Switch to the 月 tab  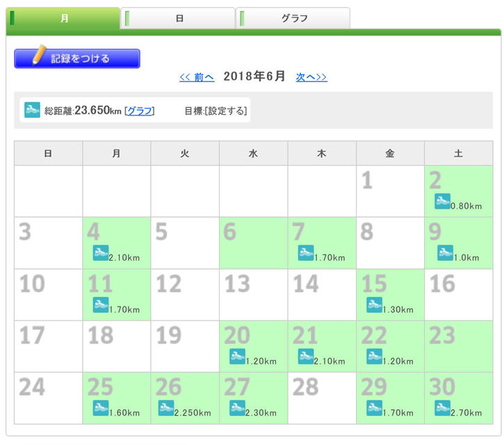coord(64,19)
